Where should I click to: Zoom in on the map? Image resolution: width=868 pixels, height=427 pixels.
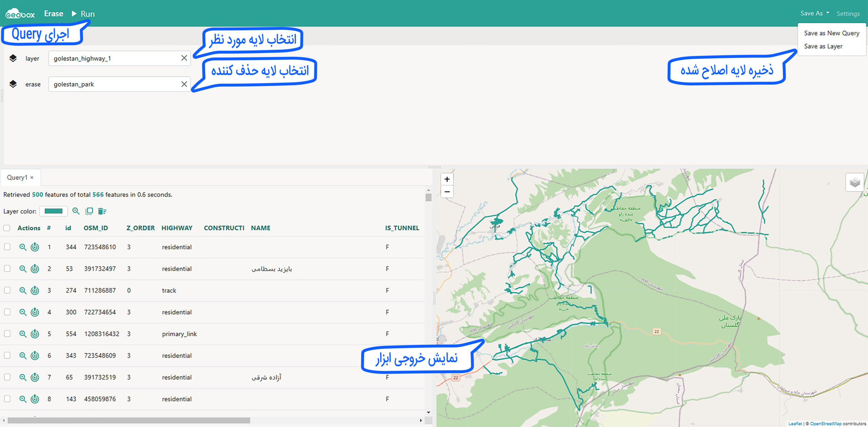[x=447, y=179]
